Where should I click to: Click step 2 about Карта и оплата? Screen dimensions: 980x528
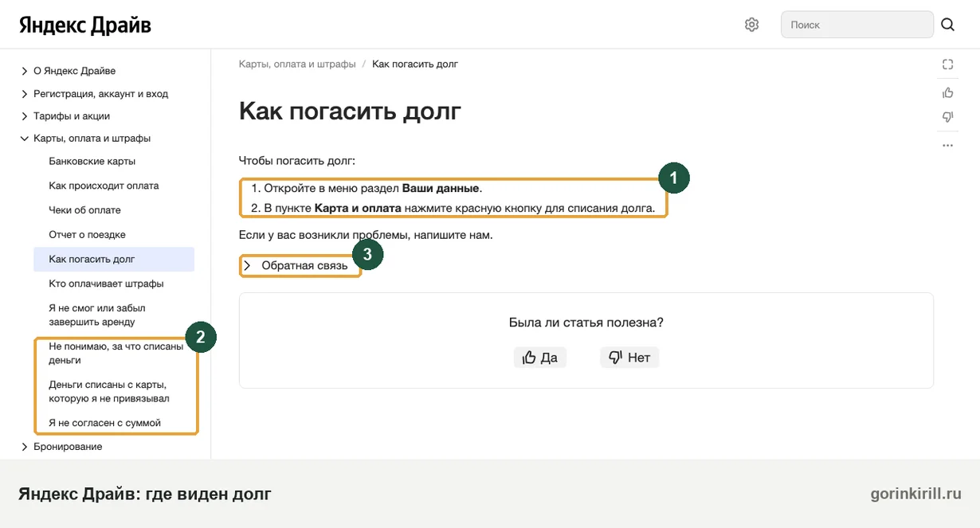click(453, 209)
